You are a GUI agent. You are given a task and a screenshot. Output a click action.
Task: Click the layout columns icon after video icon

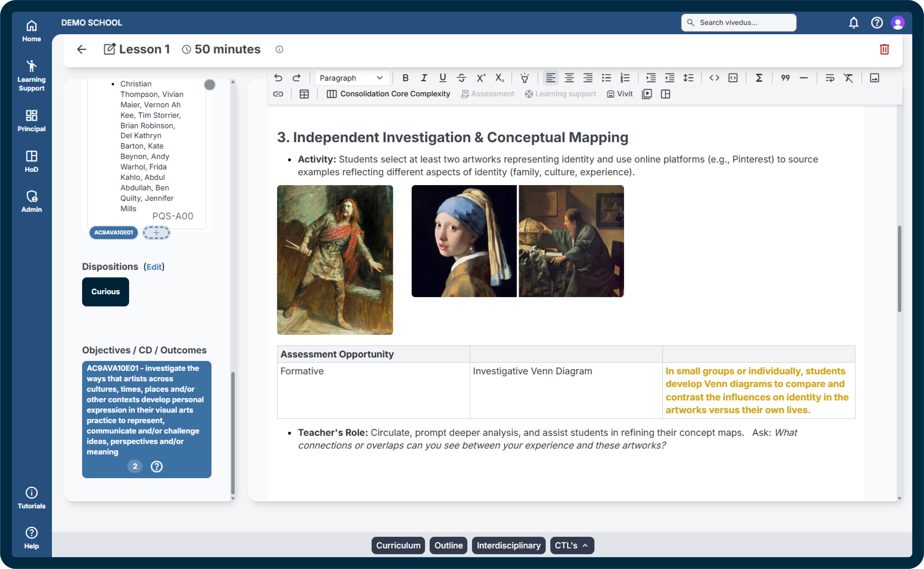[x=665, y=94]
